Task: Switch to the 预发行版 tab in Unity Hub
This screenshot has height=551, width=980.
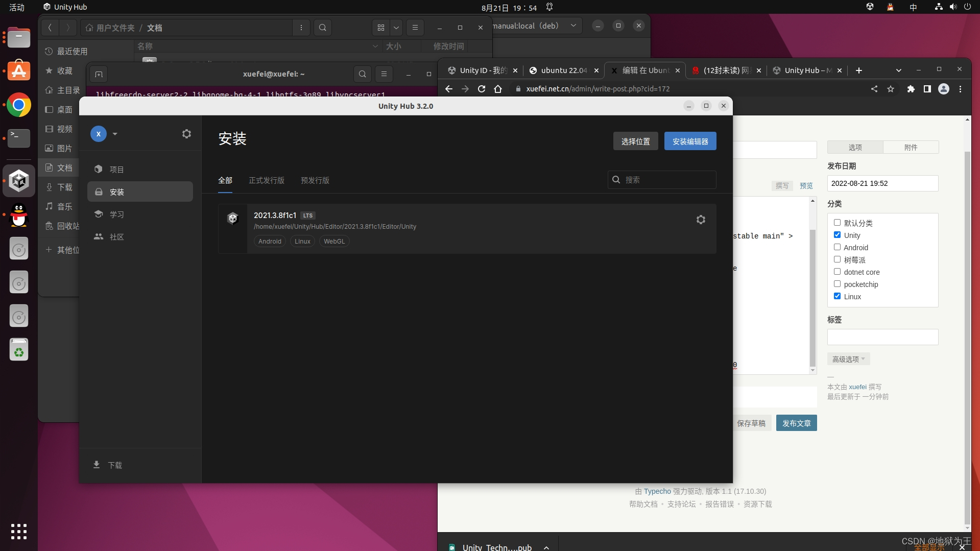Action: tap(315, 180)
